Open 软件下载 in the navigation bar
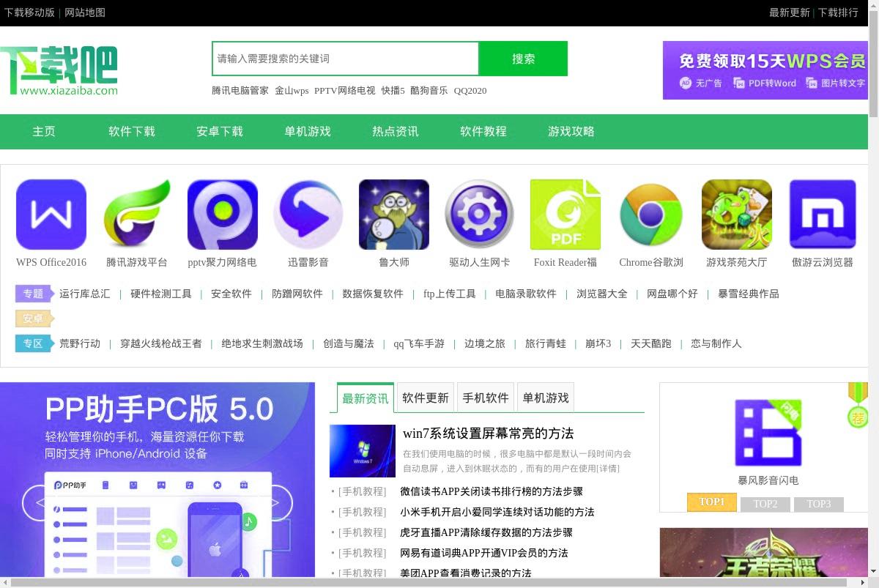Image resolution: width=879 pixels, height=588 pixels. pyautogui.click(x=132, y=132)
